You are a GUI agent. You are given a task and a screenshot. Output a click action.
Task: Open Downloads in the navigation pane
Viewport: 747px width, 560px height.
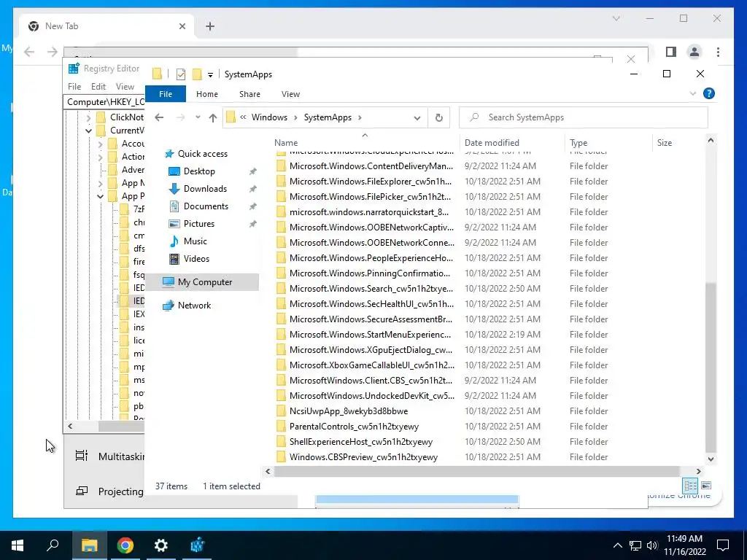[205, 189]
